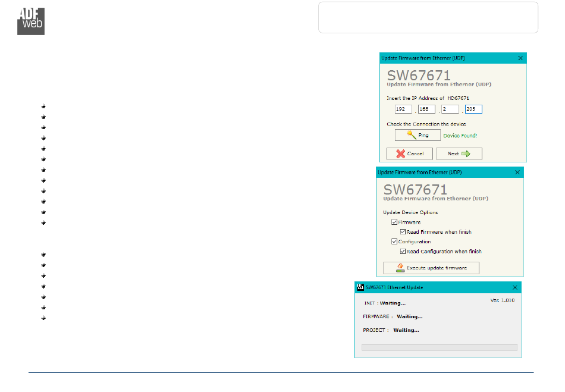Toggle the Configuration checkbox
Screen dimensions: 565x392
[394, 242]
